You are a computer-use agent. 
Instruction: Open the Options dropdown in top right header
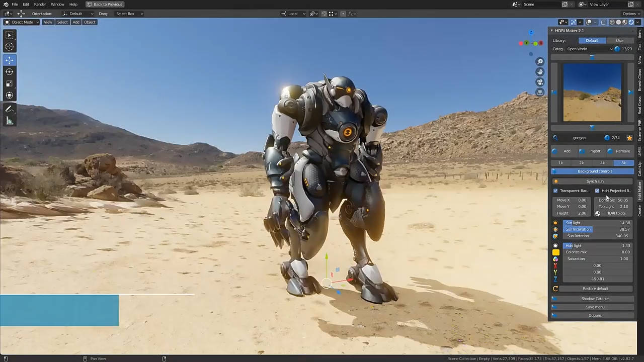[631, 14]
